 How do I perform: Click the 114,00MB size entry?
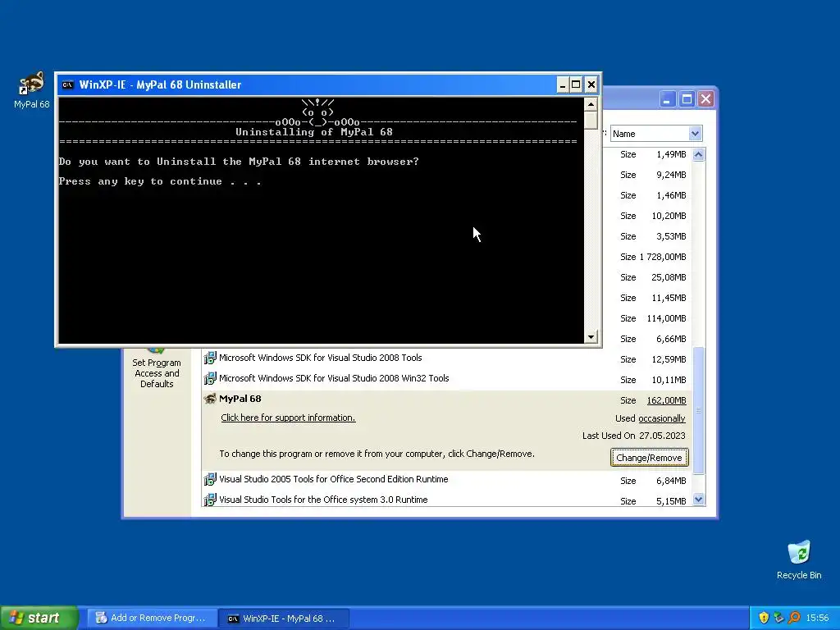(x=666, y=318)
